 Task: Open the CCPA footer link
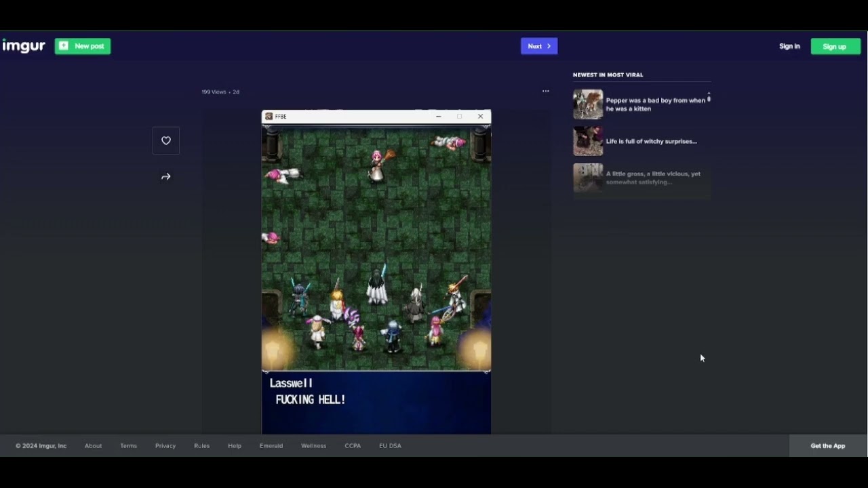pyautogui.click(x=353, y=446)
